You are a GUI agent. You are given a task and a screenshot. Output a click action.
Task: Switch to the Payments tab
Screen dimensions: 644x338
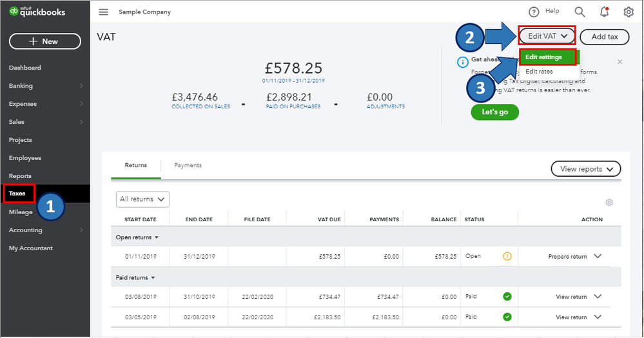click(x=188, y=165)
